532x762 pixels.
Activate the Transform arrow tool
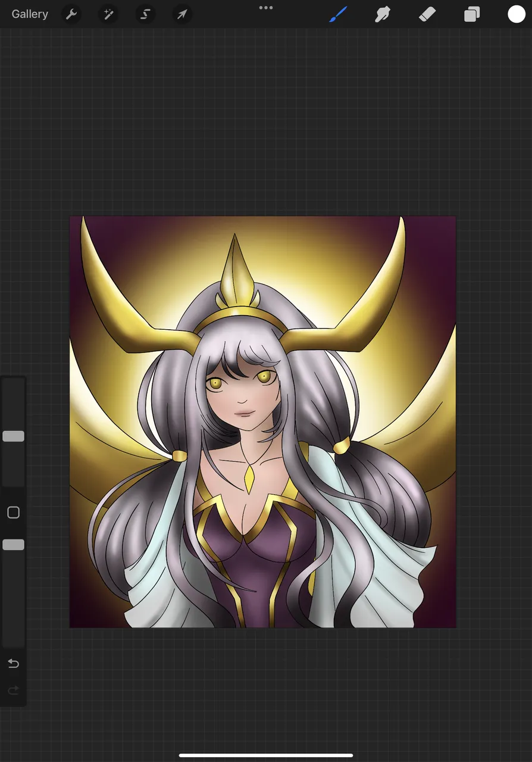coord(182,14)
